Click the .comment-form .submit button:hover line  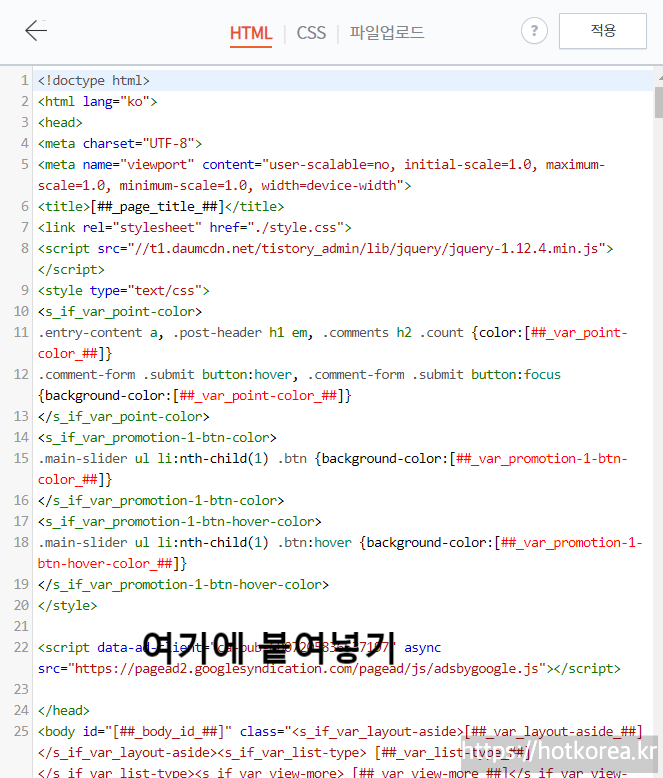[x=299, y=385]
